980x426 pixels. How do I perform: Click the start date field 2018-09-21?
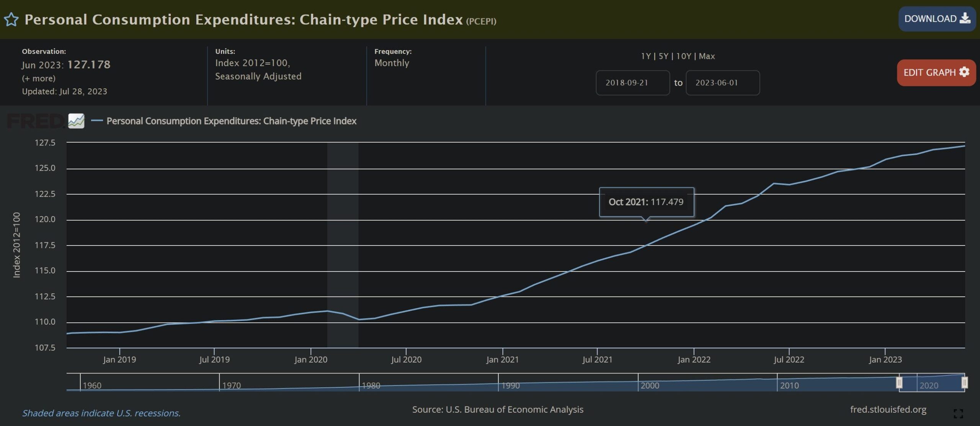(632, 83)
